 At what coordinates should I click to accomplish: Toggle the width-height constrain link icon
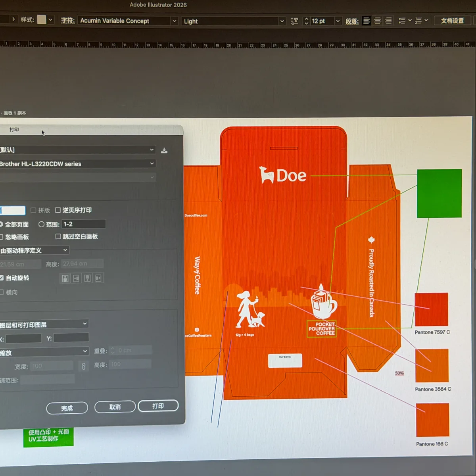point(84,366)
